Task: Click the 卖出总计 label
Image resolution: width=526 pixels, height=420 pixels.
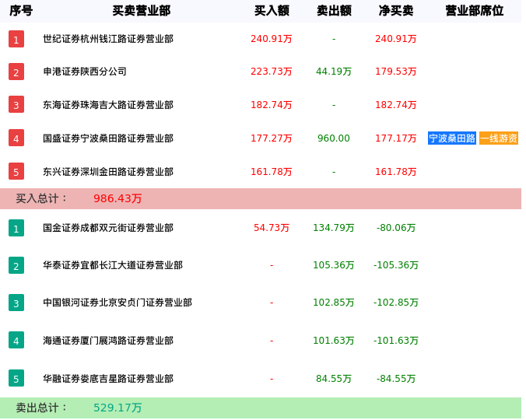Action: pos(41,408)
